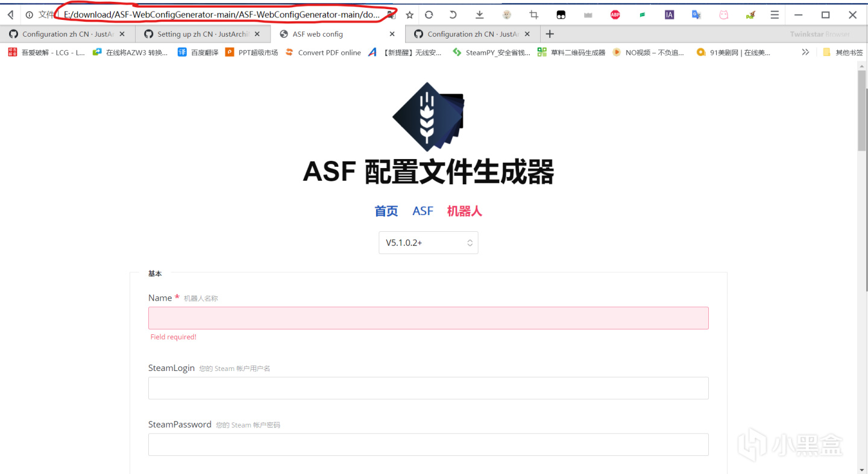Bookmark this page with the star icon
Image resolution: width=868 pixels, height=474 pixels.
click(410, 14)
